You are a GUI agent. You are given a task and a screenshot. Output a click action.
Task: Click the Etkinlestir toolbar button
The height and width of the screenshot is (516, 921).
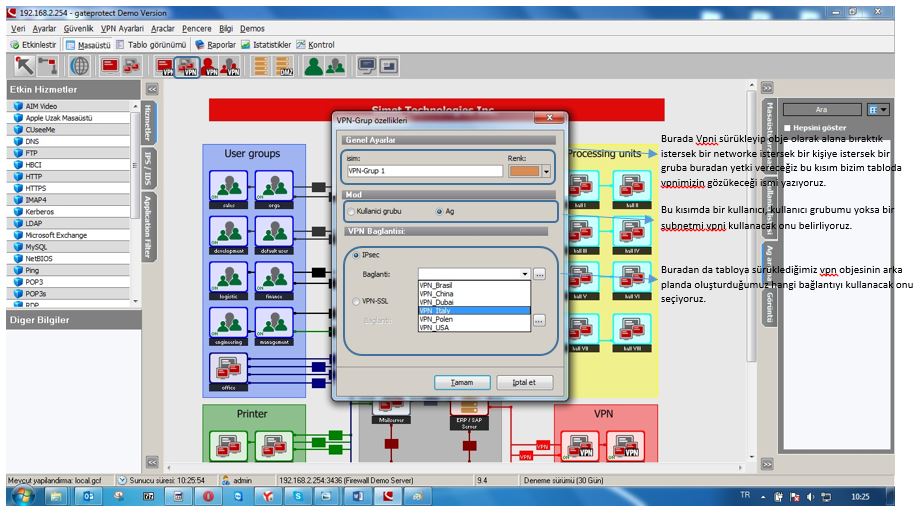tap(33, 45)
